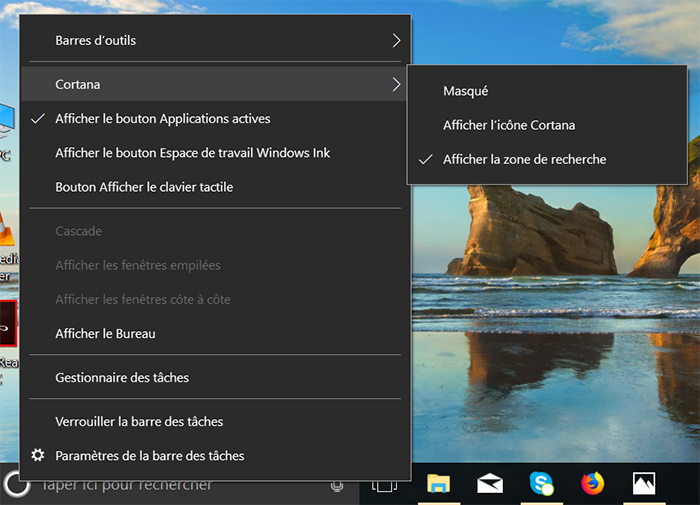
Task: Open the Photos app taskbar icon
Action: pos(644,485)
